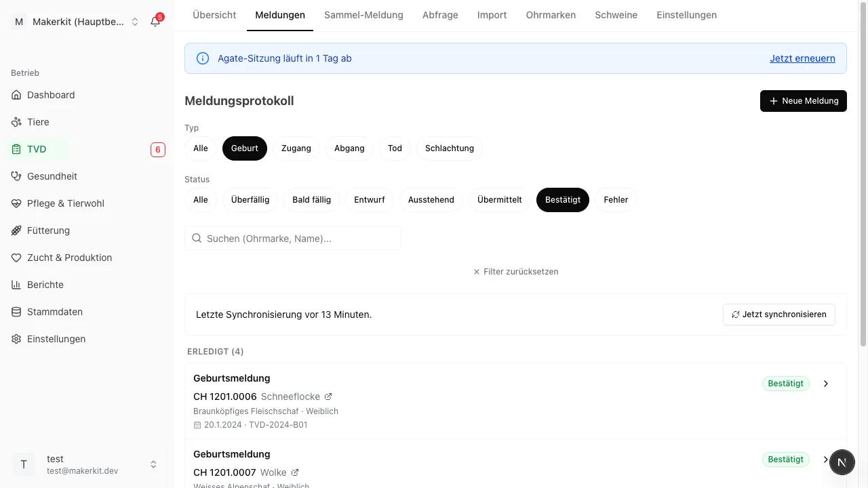Click the calendar icon beside 20.1.2024

tap(197, 425)
